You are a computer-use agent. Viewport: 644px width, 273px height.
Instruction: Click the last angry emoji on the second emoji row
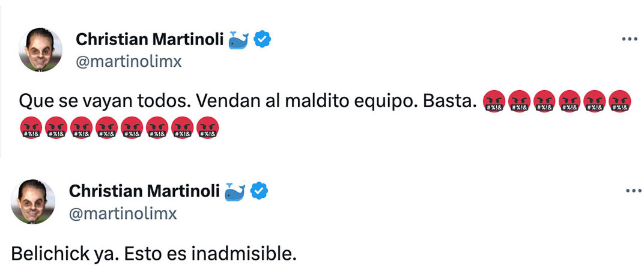click(208, 127)
